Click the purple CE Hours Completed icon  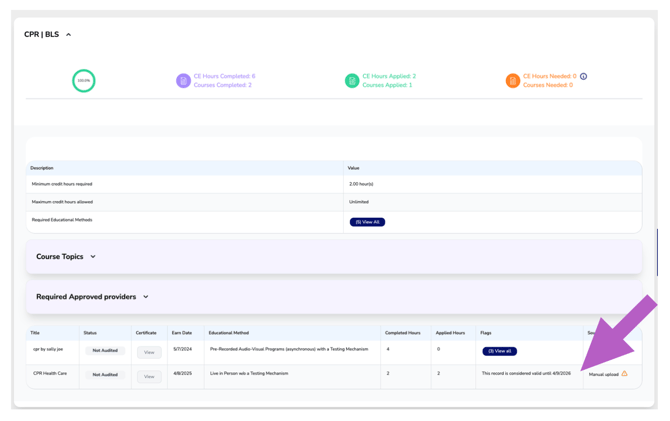click(x=183, y=81)
